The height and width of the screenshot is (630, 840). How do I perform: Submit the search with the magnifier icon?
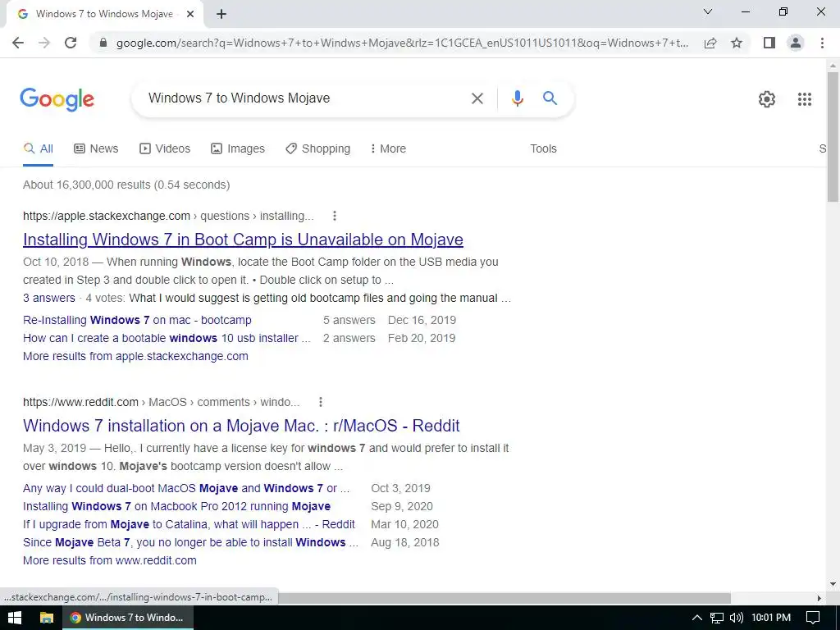550,98
